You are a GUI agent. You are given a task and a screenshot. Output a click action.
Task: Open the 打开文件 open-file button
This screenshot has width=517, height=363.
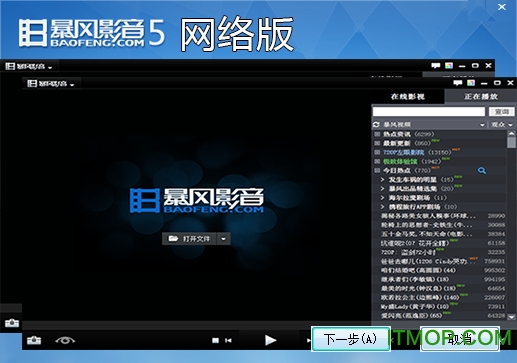[190, 239]
